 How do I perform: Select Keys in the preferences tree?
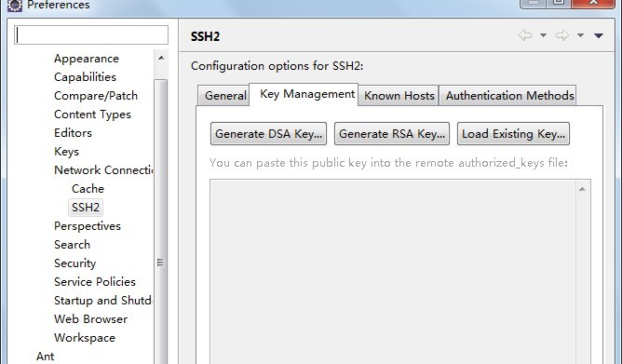(66, 152)
